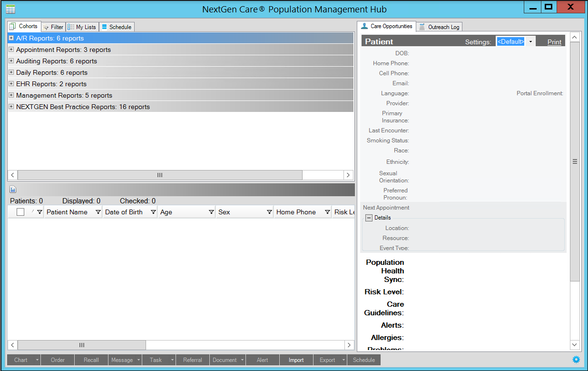Click the Chart button

click(21, 360)
